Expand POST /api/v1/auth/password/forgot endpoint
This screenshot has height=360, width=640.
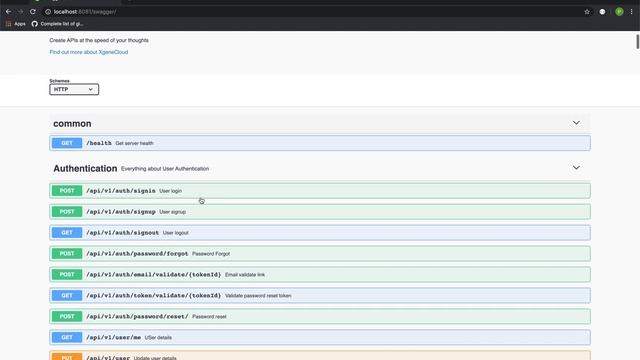coord(320,253)
